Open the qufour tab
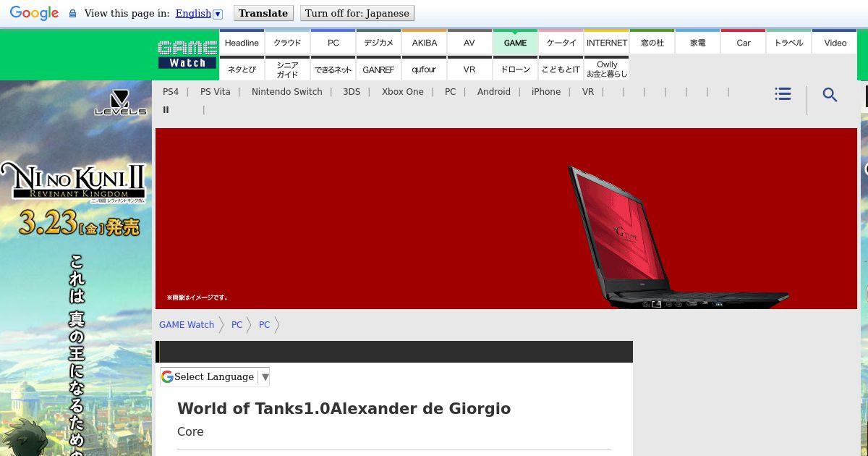Screen dimensions: 868x456 (x=424, y=68)
